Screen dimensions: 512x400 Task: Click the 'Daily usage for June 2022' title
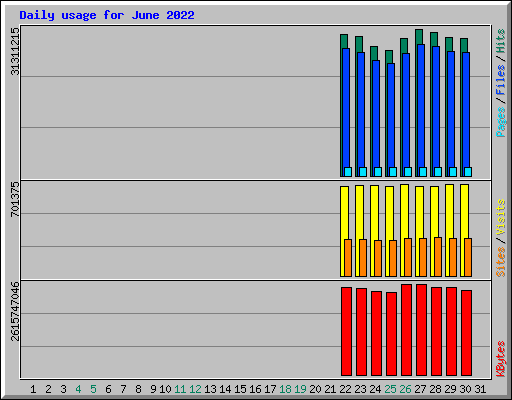[107, 15]
